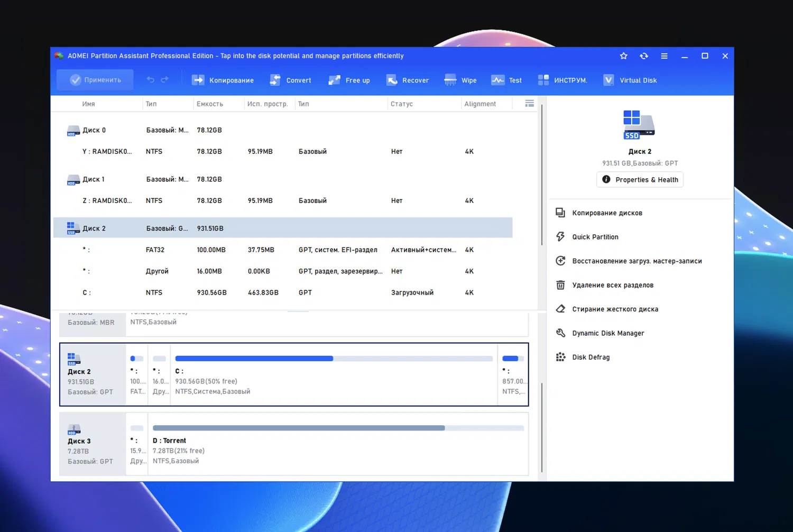Open the Virtual Disk tool
This screenshot has height=532, width=793.
tap(630, 80)
